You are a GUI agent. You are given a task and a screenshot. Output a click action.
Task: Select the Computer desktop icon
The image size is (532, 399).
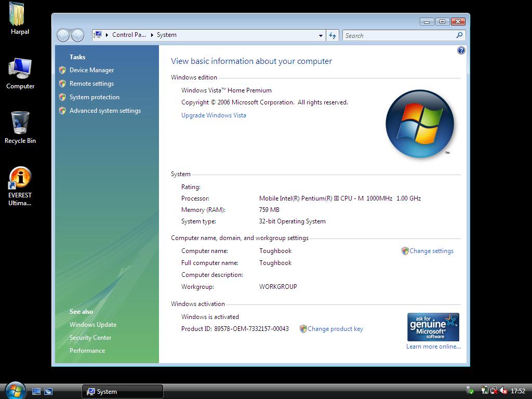tap(20, 73)
